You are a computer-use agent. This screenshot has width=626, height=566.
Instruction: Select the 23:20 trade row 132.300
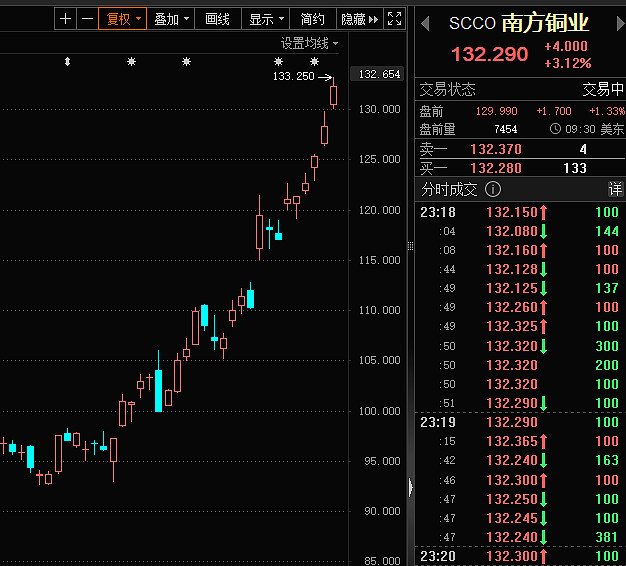[520, 556]
